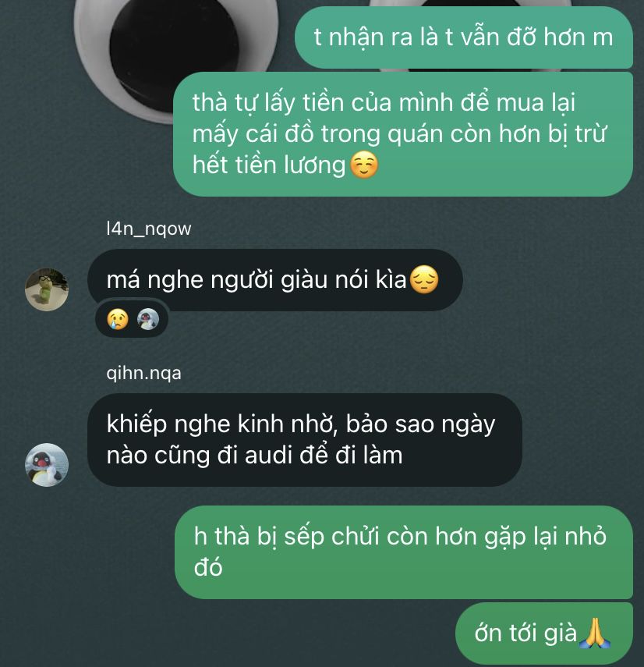Select the message 'má nghe người giàu nói kìa'

[x=275, y=280]
